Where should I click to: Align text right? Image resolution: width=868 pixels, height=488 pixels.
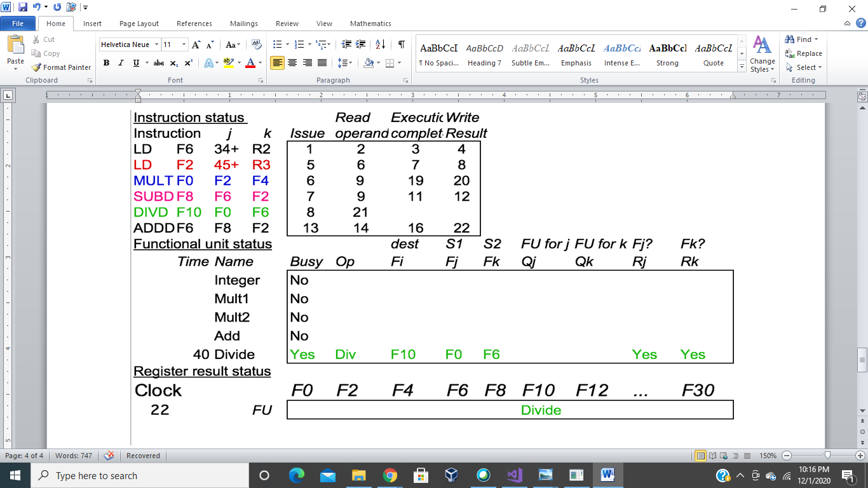pyautogui.click(x=308, y=63)
